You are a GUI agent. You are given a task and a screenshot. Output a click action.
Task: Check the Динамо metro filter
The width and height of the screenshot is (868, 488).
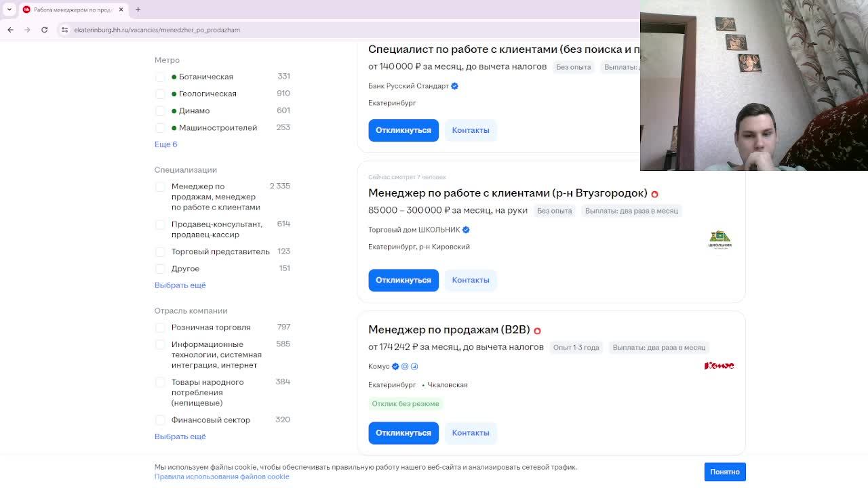coord(160,111)
